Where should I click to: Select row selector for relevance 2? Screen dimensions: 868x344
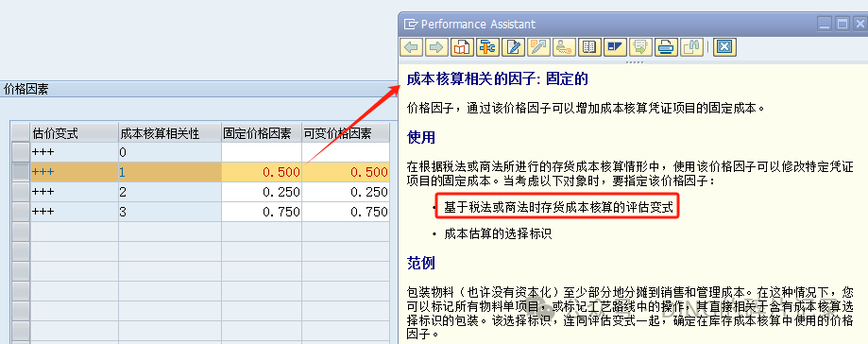[x=21, y=192]
